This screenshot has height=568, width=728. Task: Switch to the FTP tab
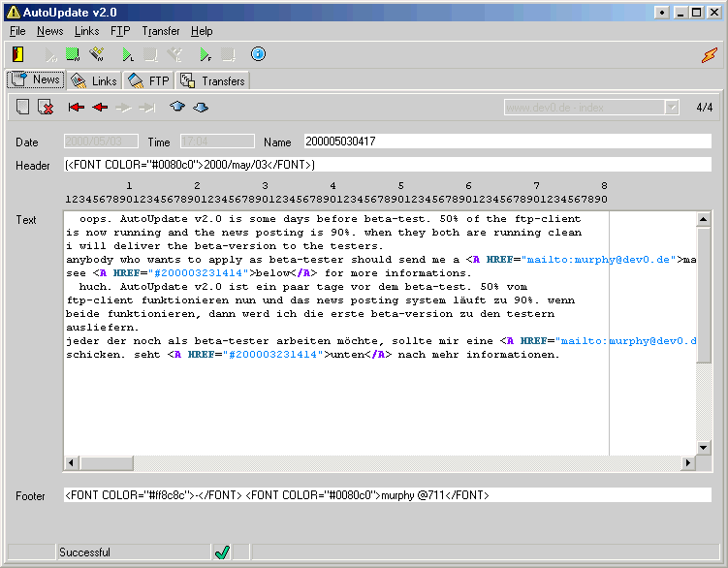(148, 80)
